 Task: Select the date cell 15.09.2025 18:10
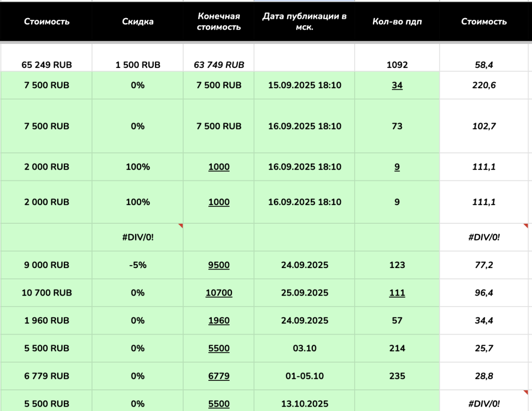tap(304, 85)
